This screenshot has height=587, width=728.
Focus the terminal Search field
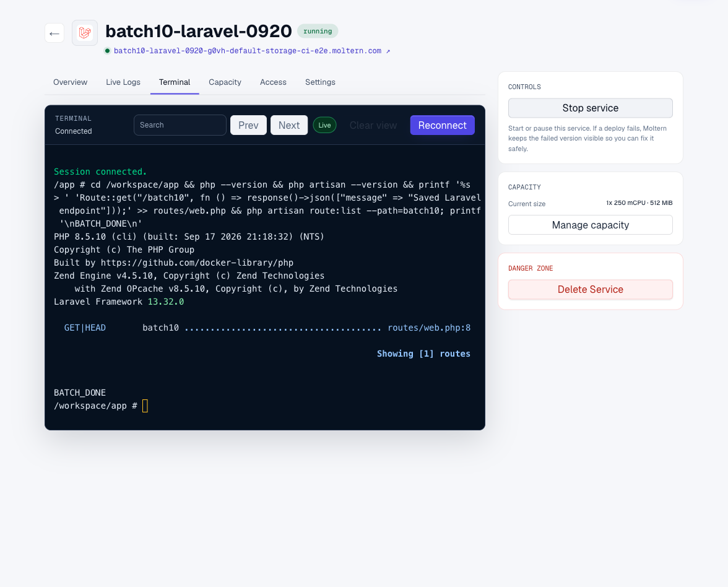coord(180,125)
